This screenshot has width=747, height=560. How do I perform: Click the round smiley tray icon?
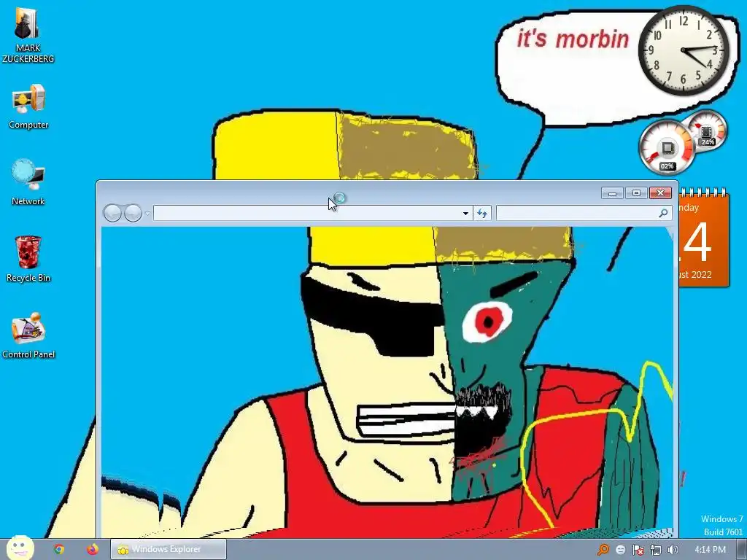pyautogui.click(x=620, y=550)
